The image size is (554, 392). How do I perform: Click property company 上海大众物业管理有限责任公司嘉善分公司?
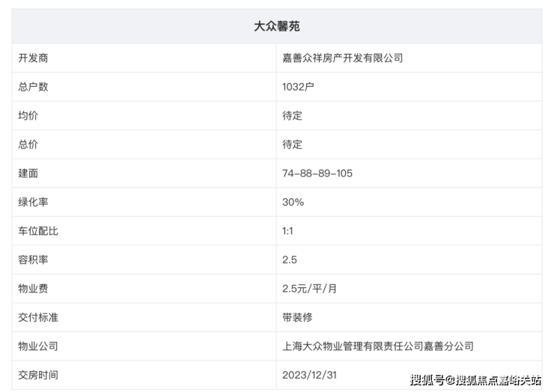pyautogui.click(x=378, y=346)
